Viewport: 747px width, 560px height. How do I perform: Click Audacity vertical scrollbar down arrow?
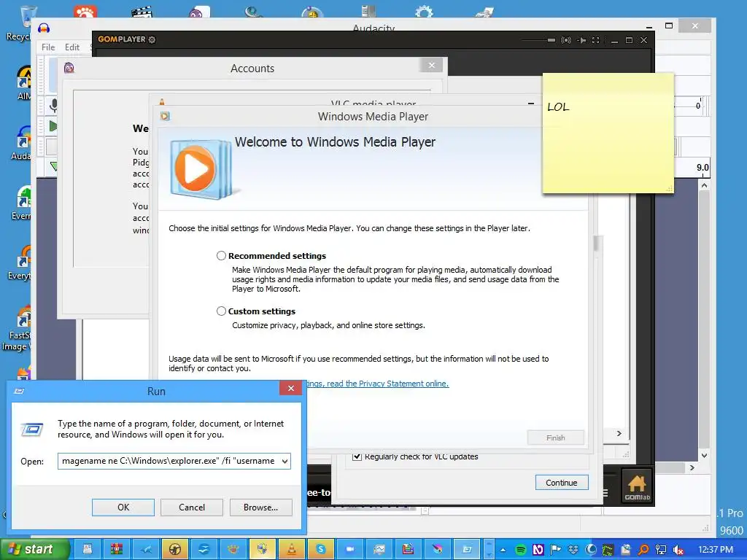[x=705, y=456]
